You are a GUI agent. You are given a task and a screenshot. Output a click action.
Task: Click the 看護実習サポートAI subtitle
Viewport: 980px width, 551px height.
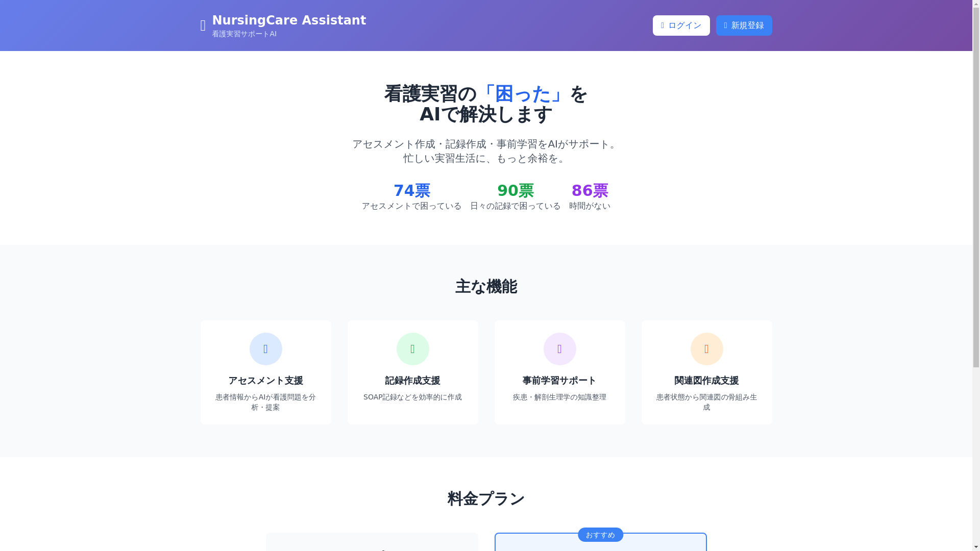(x=244, y=34)
